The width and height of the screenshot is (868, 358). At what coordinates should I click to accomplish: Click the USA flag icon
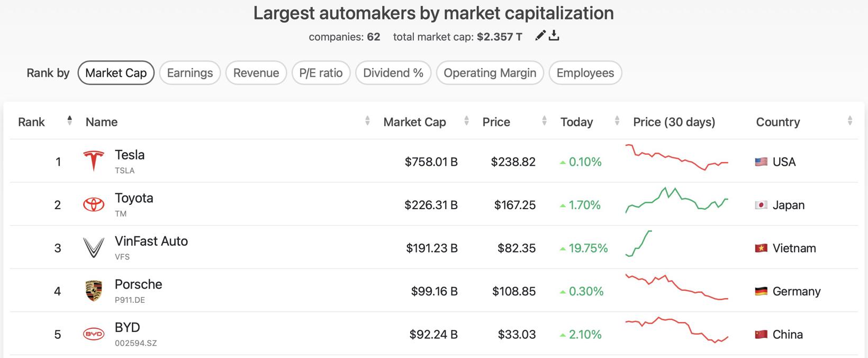point(761,162)
